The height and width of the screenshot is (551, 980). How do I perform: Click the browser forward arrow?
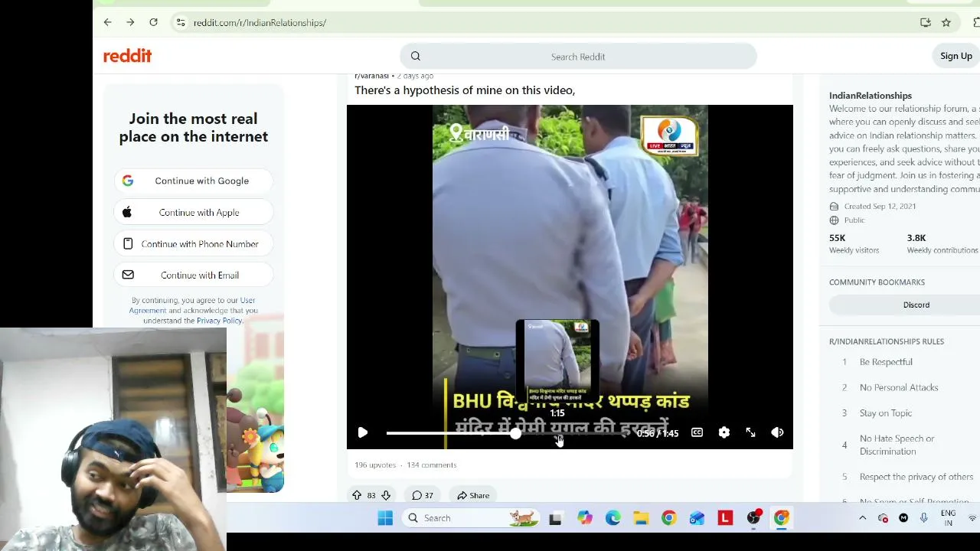click(130, 23)
